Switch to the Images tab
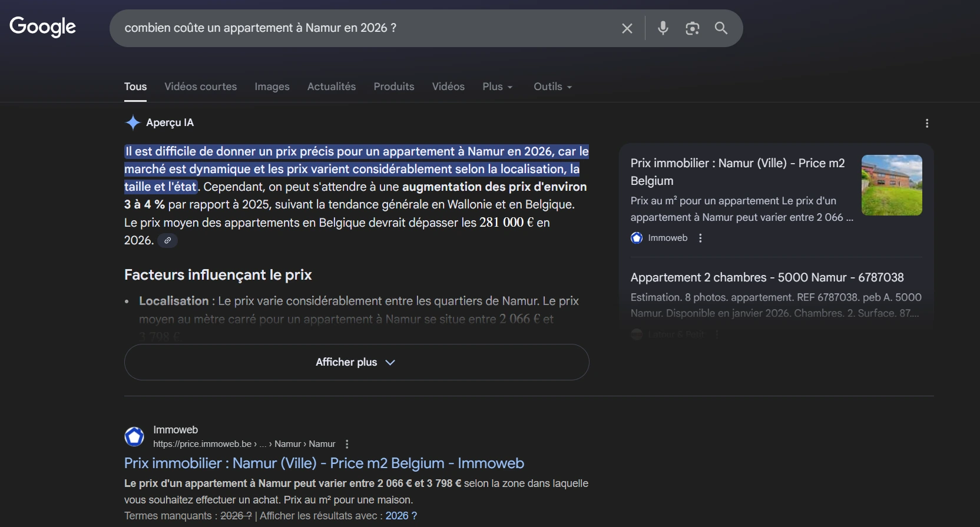This screenshot has height=527, width=980. (x=272, y=87)
